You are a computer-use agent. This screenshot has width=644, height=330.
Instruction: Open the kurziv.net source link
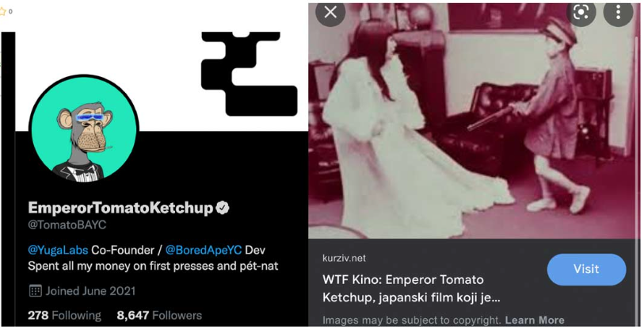pos(344,258)
